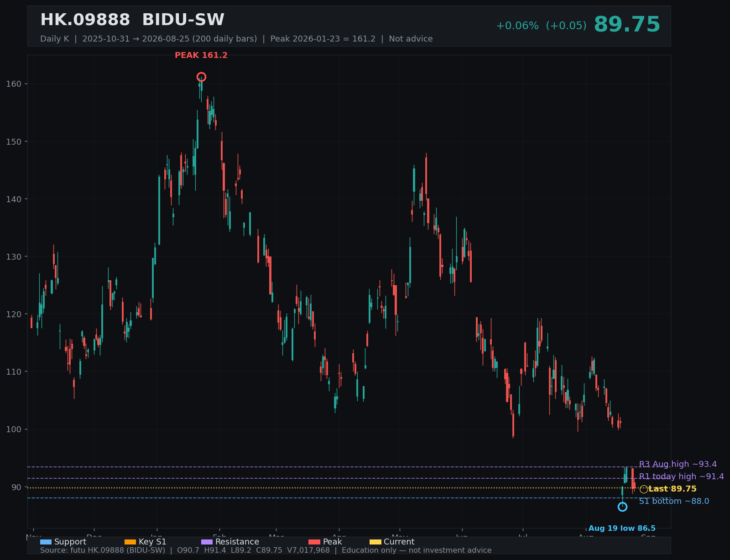The image size is (730, 560).
Task: Select the Resistance purple legend swatch
Action: (207, 542)
